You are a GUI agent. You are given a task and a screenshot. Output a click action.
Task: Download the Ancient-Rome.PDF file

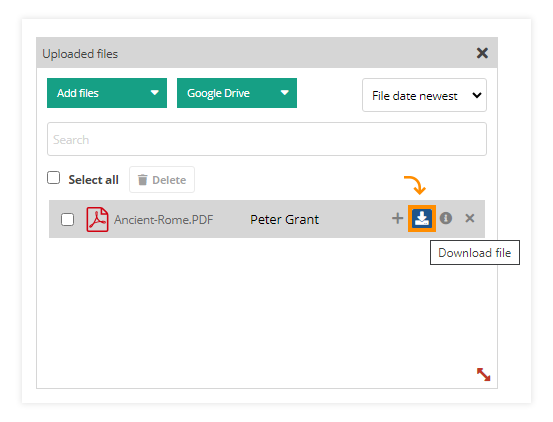click(x=422, y=219)
